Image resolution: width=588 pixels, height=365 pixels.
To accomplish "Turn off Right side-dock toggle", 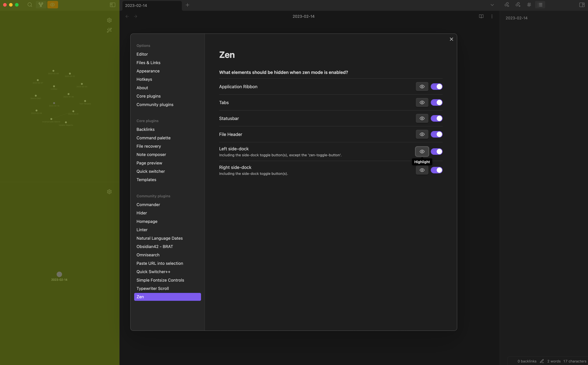I will point(436,170).
